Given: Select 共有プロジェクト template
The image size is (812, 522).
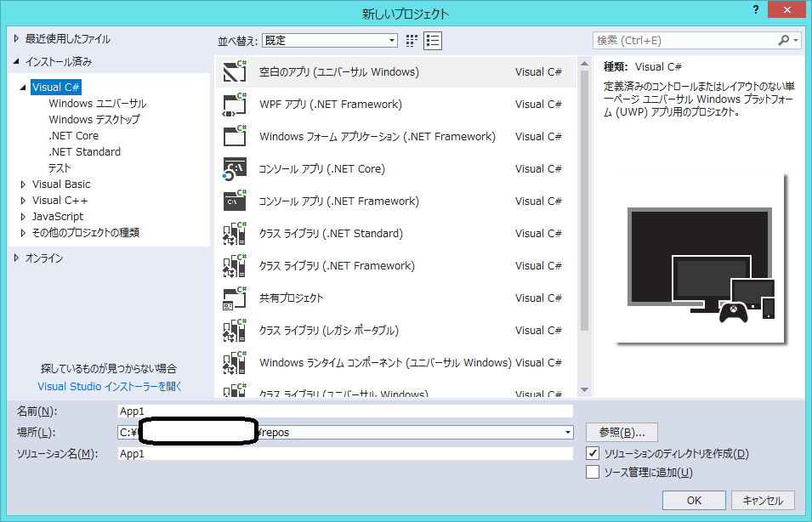Looking at the screenshot, I should (x=395, y=298).
